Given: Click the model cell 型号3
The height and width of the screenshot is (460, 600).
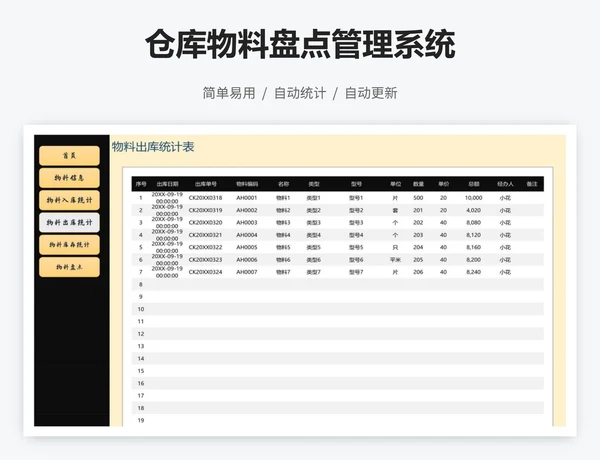Looking at the screenshot, I should pyautogui.click(x=356, y=222).
